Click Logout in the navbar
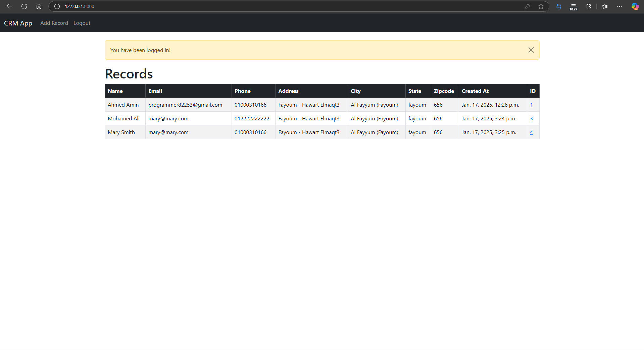Viewport: 644px width, 350px height. [x=82, y=23]
